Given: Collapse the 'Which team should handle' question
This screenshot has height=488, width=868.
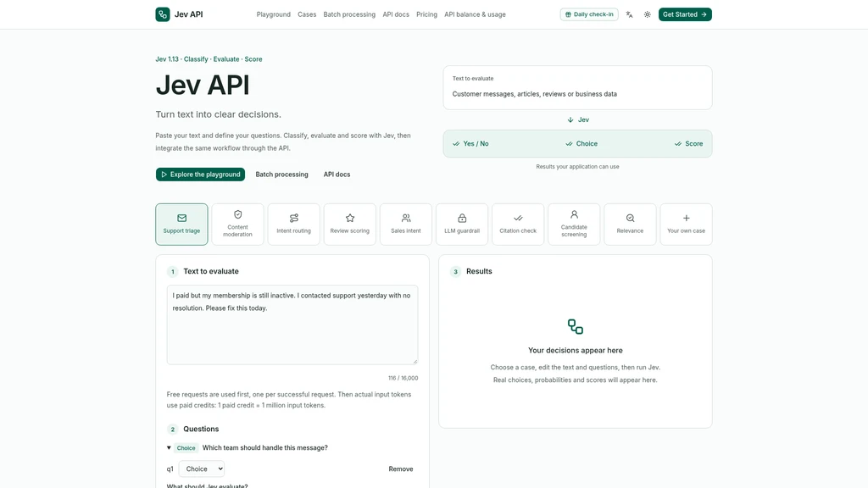Looking at the screenshot, I should click(x=169, y=447).
